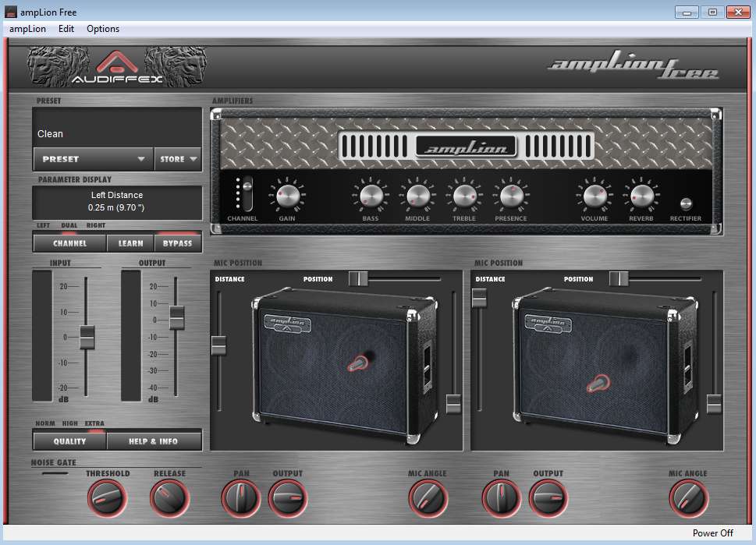
Task: Click the amplifier Presence knob
Action: pos(511,196)
